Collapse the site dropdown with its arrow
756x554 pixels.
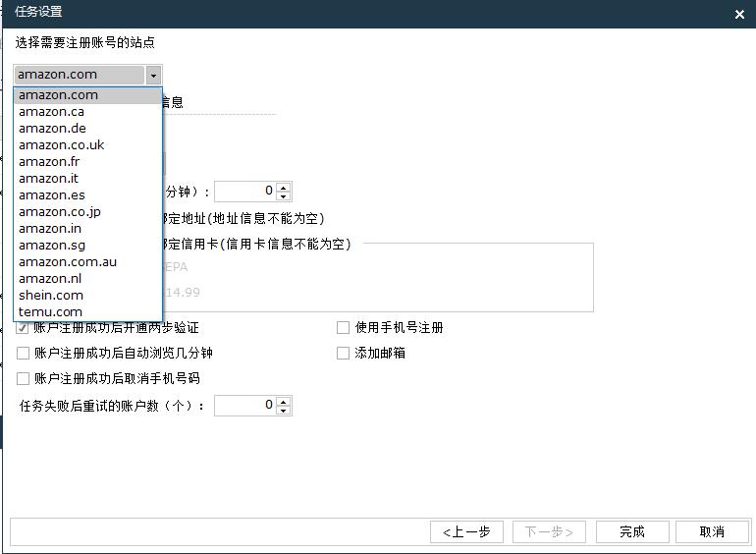click(x=153, y=76)
